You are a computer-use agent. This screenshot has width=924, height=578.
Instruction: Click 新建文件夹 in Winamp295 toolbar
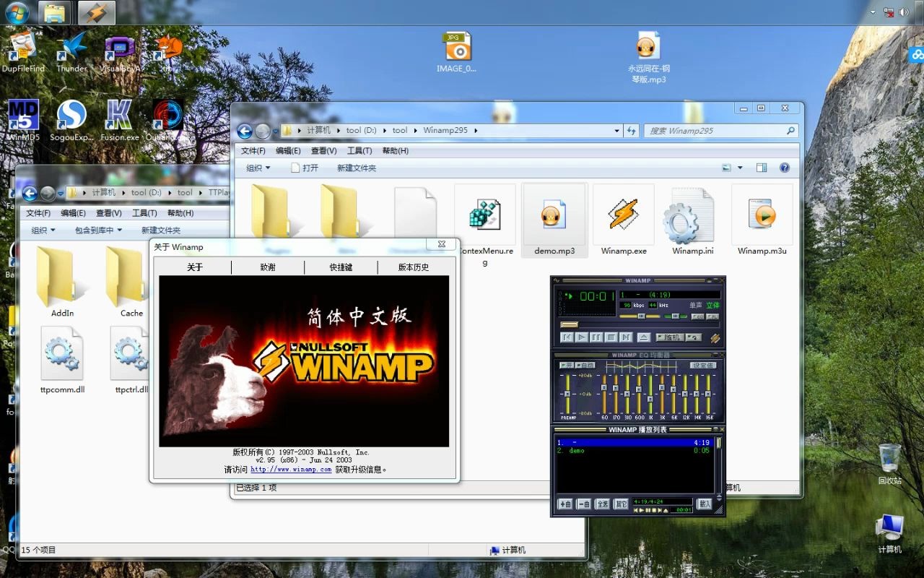(x=357, y=168)
